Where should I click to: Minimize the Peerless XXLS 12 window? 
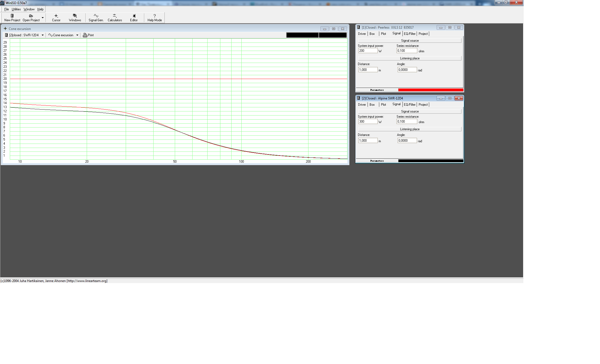coord(441,28)
